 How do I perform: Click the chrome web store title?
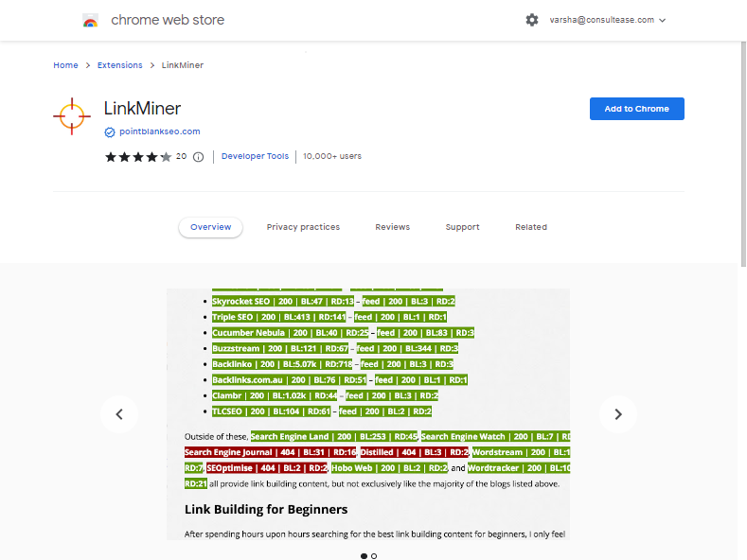click(x=168, y=20)
